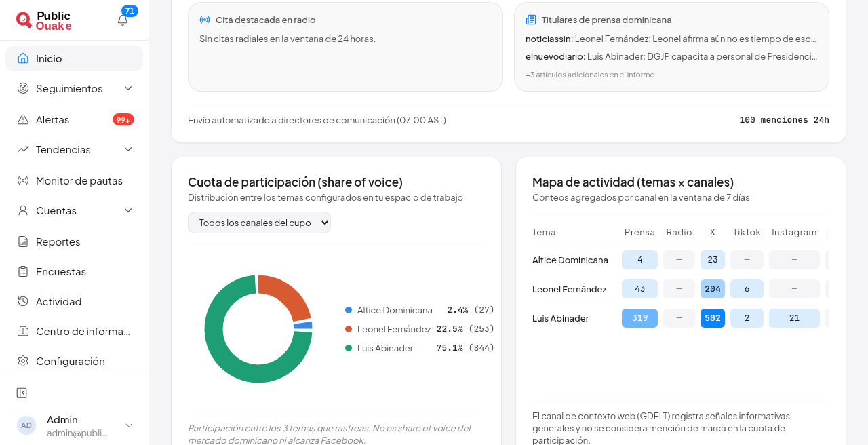Click the 22.5% (253) legend value
Screen dimensions: 868x445
click(465, 329)
